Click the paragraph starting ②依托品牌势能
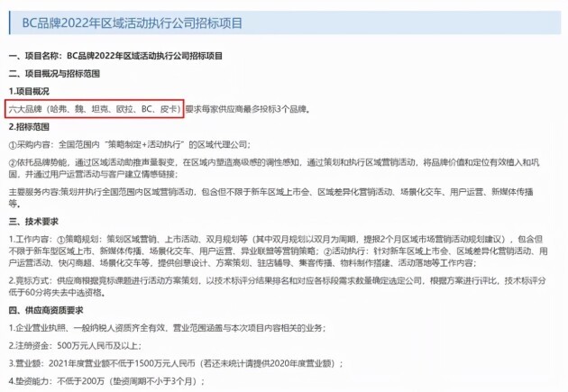Viewport: 568px width, 392px height. [x=274, y=168]
